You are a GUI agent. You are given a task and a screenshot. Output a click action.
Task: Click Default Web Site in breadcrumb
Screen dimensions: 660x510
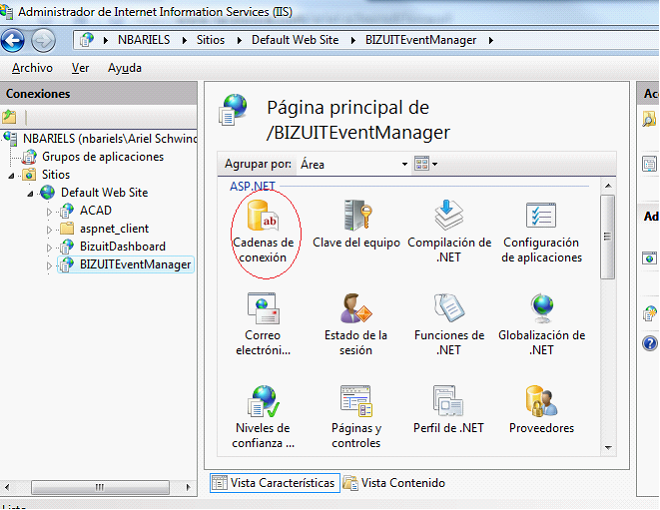point(295,40)
